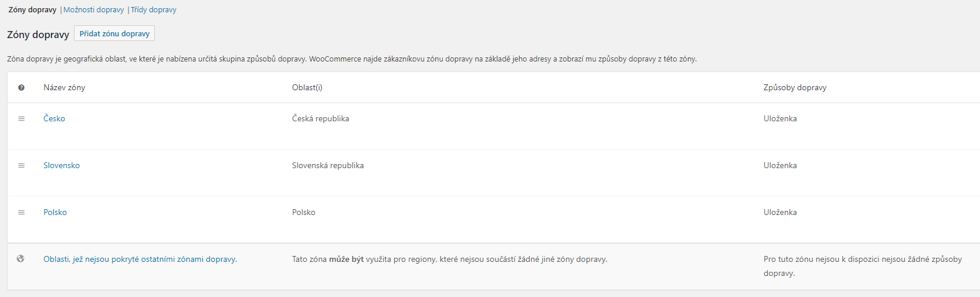Open the Možnosti dopravy tab
The width and height of the screenshot is (980, 297).
tap(94, 9)
